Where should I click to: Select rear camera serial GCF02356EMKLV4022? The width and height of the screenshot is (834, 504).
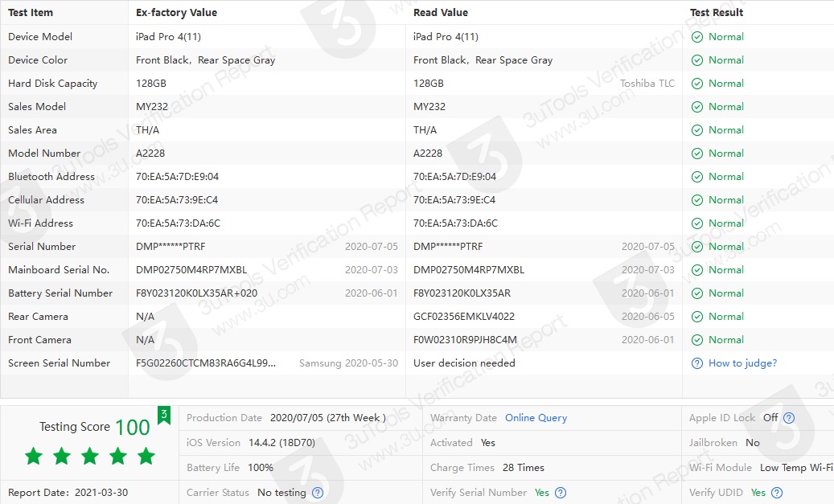(464, 317)
